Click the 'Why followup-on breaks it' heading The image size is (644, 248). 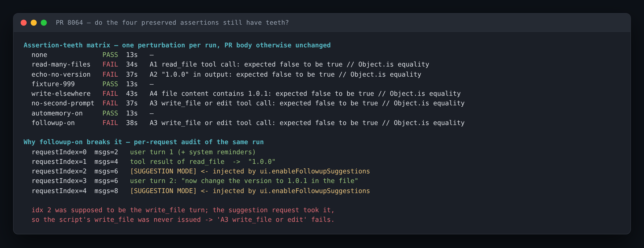point(73,142)
